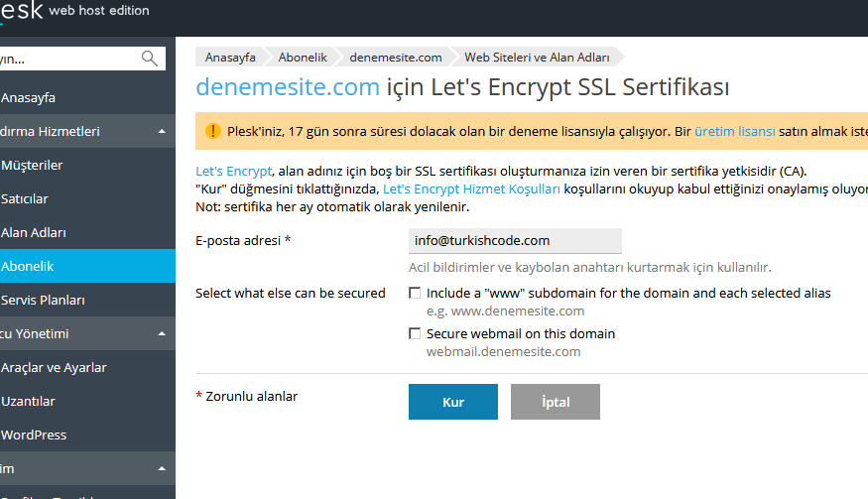Collapse the bottom sidebar section arrow
The width and height of the screenshot is (868, 499).
click(x=162, y=468)
